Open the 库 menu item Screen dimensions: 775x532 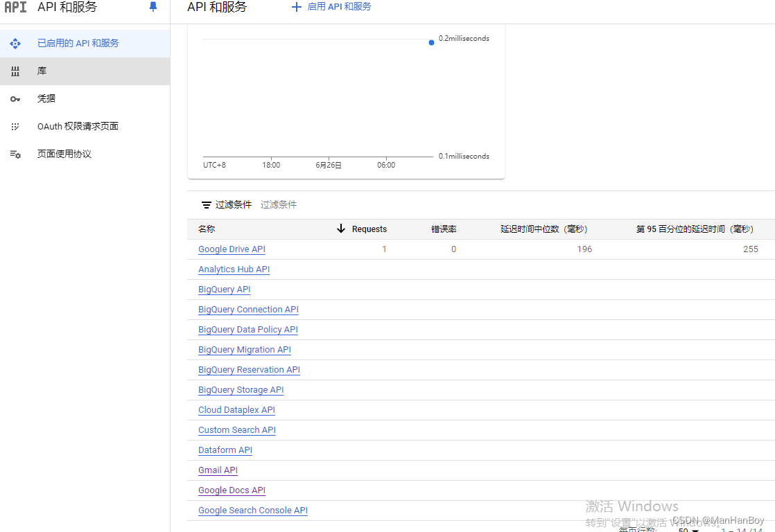pos(85,71)
